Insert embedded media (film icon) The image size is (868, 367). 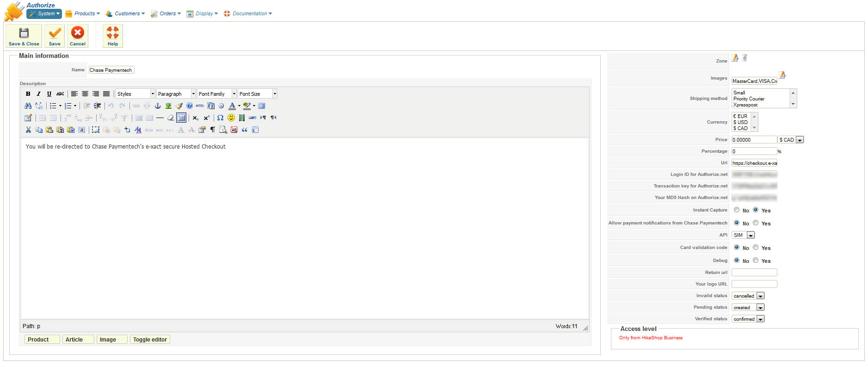pyautogui.click(x=242, y=118)
